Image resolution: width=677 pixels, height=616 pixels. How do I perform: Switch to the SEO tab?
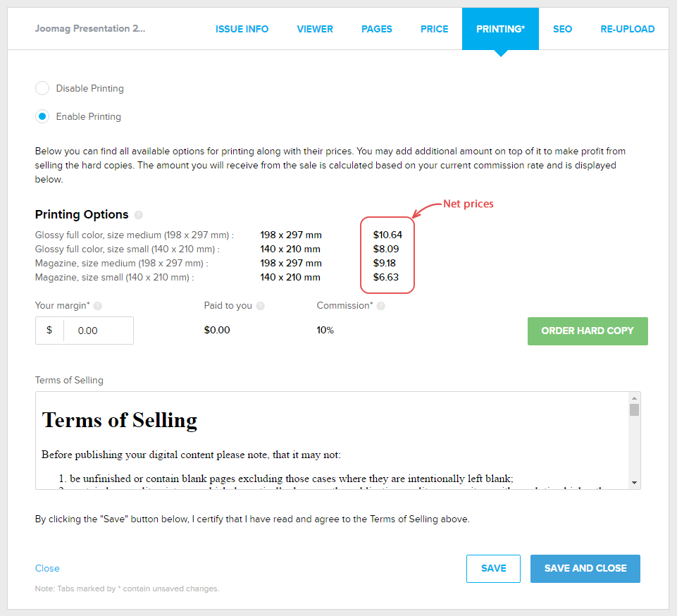tap(562, 29)
